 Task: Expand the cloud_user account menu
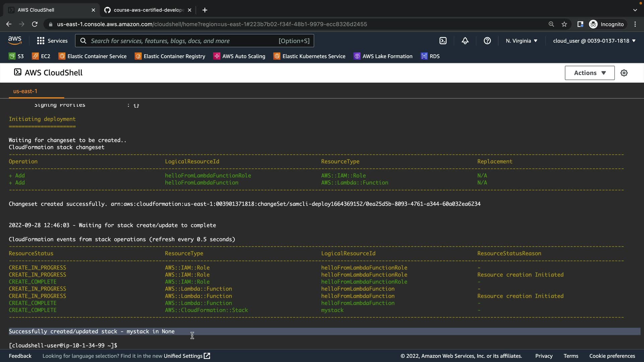point(594,41)
